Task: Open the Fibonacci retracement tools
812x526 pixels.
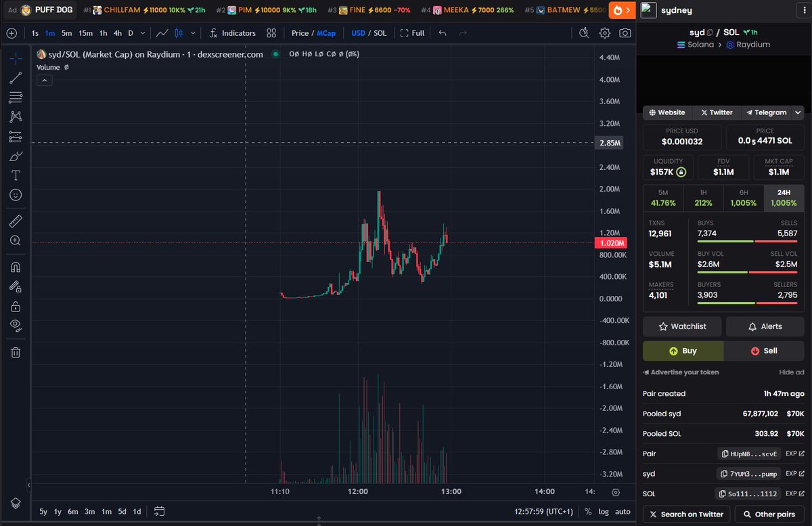Action: 15,97
